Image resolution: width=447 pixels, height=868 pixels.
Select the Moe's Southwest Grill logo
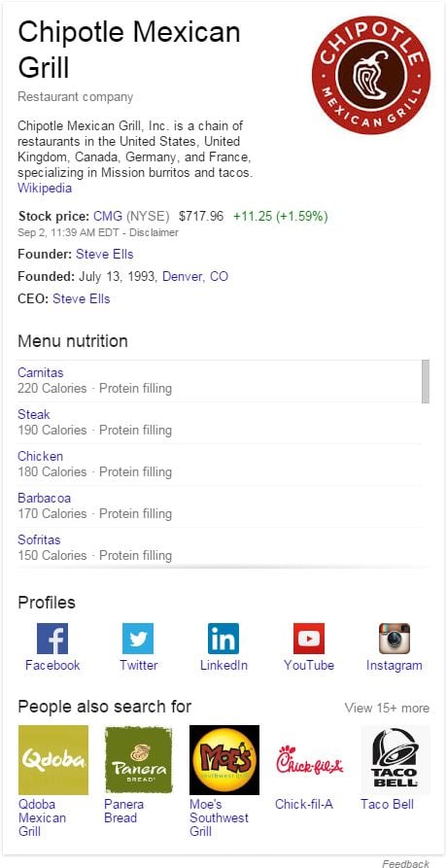point(224,760)
